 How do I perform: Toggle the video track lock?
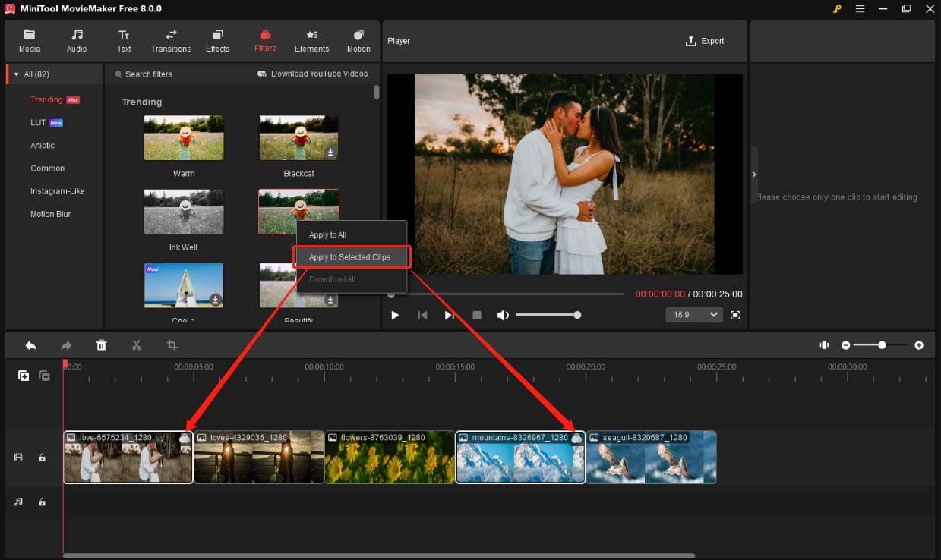[x=42, y=458]
